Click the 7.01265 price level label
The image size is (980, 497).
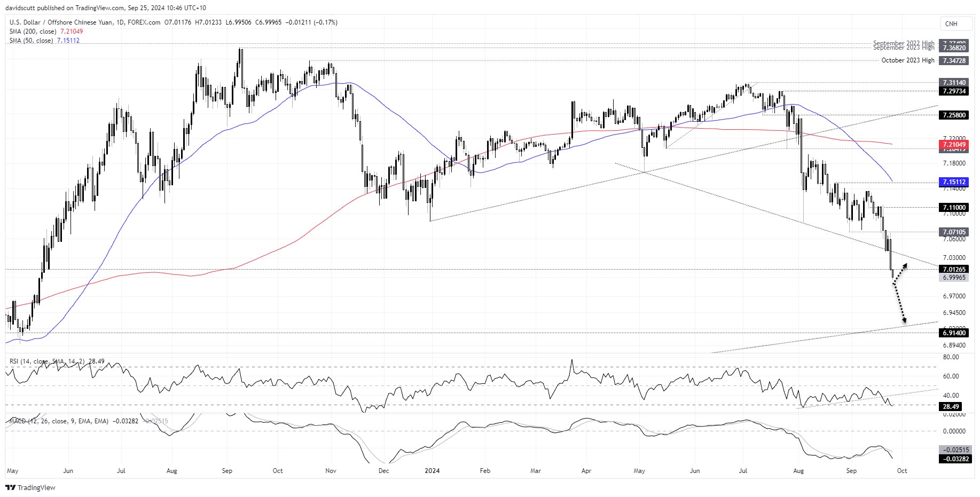tap(954, 270)
